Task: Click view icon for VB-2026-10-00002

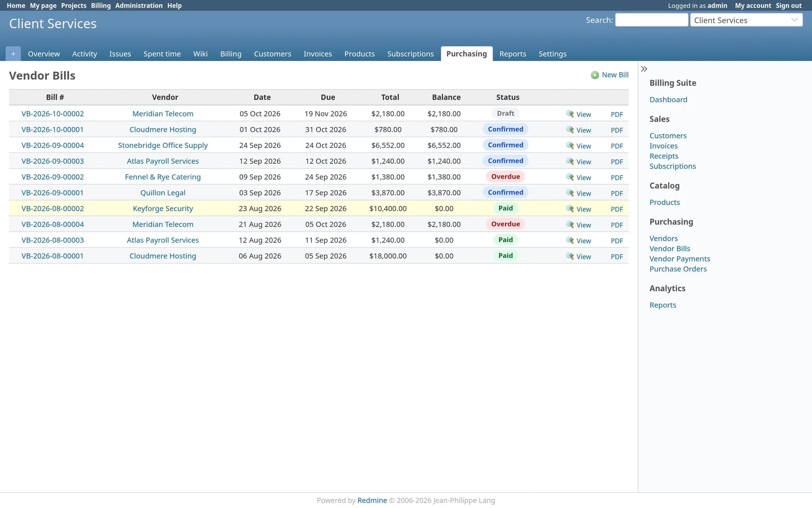Action: pyautogui.click(x=570, y=114)
